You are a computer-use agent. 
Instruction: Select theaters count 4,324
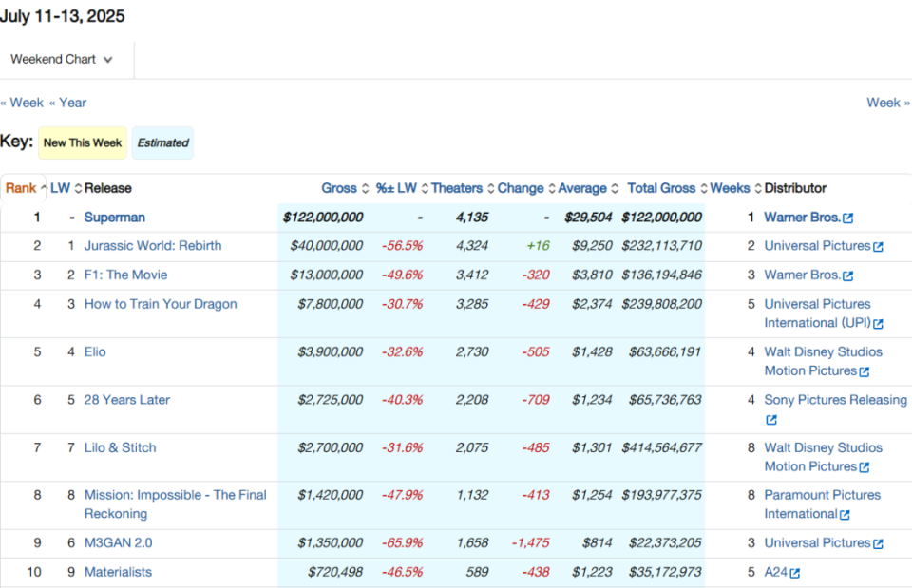coord(472,246)
